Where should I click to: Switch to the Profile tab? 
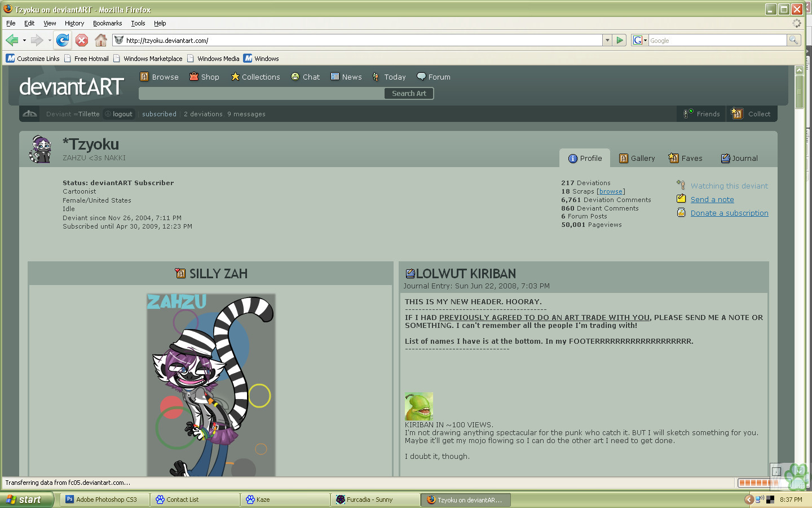pos(585,158)
